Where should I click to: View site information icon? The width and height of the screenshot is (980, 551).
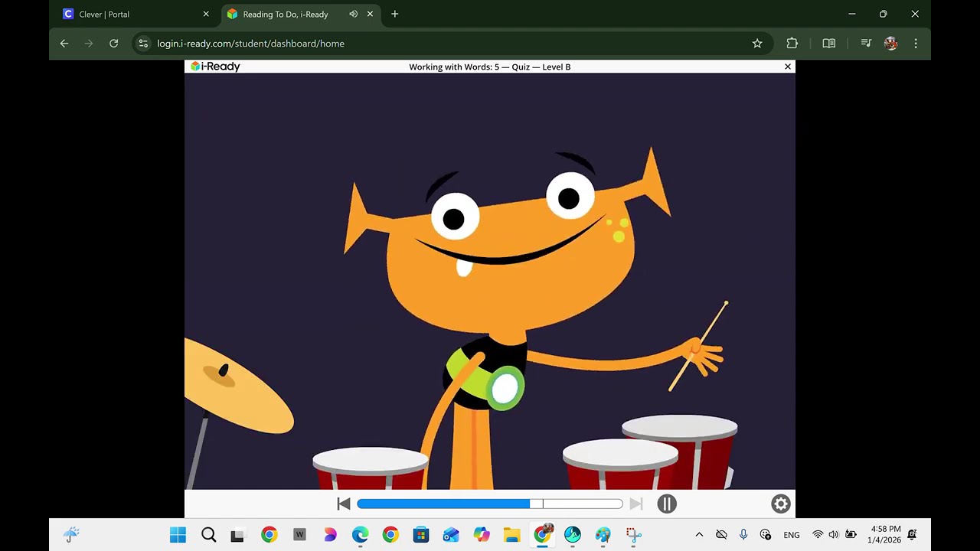[x=143, y=44]
